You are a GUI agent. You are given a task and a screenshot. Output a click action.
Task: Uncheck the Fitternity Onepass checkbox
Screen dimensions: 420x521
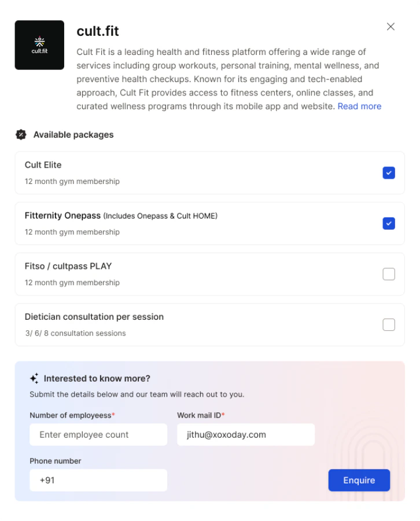pyautogui.click(x=388, y=223)
